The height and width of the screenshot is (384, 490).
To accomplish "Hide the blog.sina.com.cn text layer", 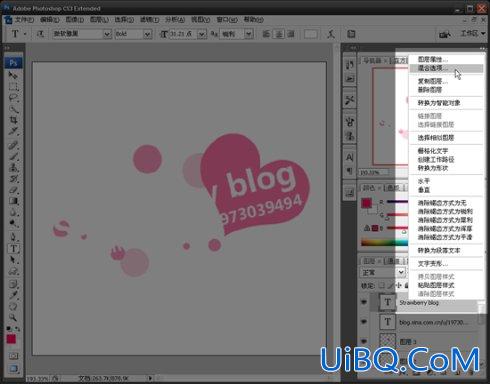I will point(364,322).
